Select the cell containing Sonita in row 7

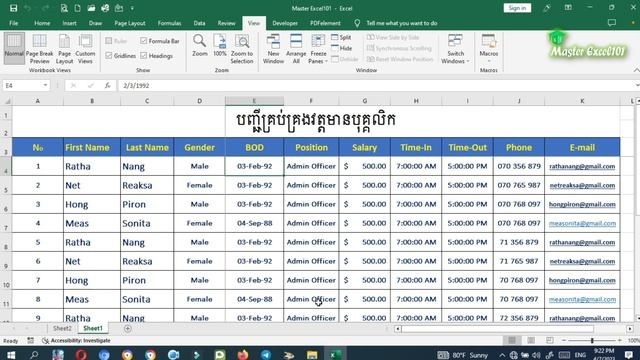147,223
